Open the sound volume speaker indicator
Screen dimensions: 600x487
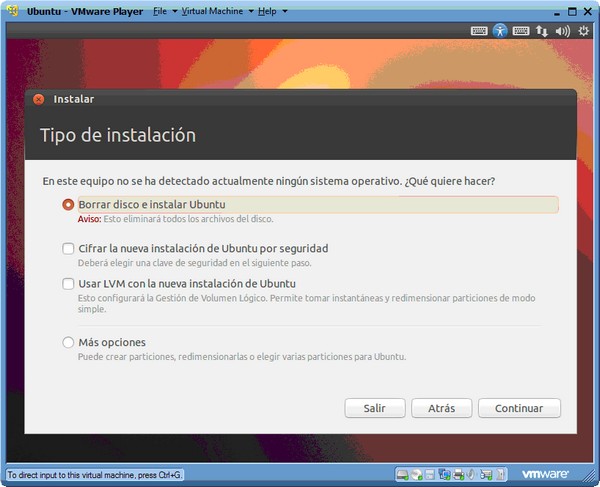point(562,31)
